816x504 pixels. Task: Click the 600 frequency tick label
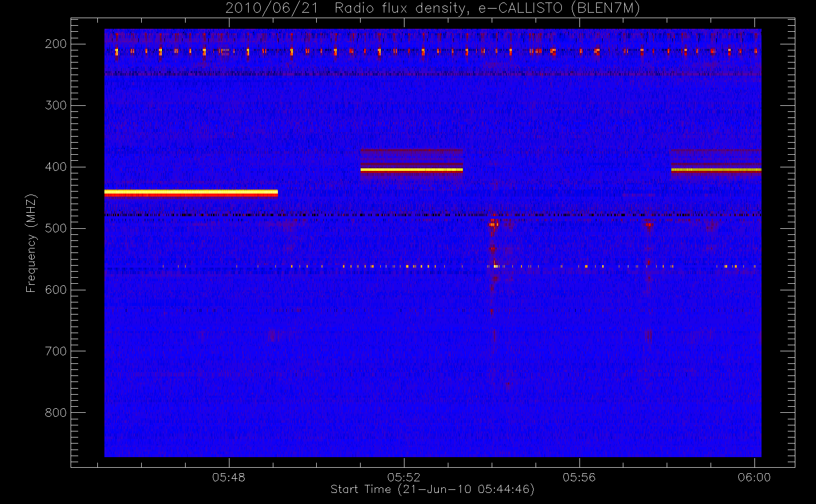tap(56, 290)
